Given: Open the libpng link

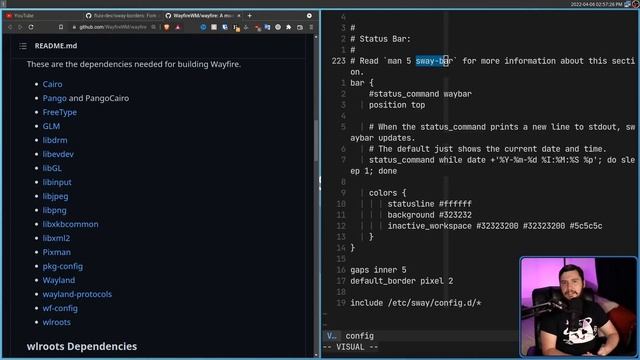Looking at the screenshot, I should 54,210.
